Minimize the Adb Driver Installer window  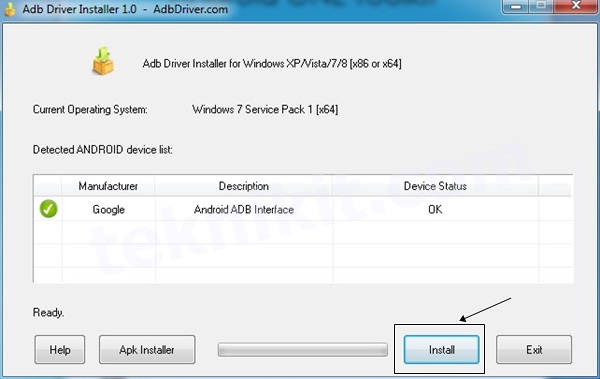pos(516,6)
